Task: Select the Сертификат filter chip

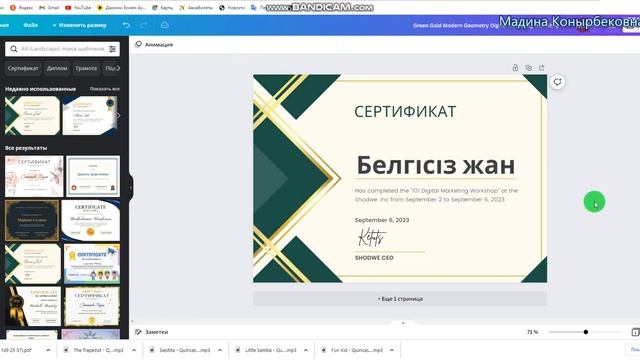Action: click(x=23, y=68)
